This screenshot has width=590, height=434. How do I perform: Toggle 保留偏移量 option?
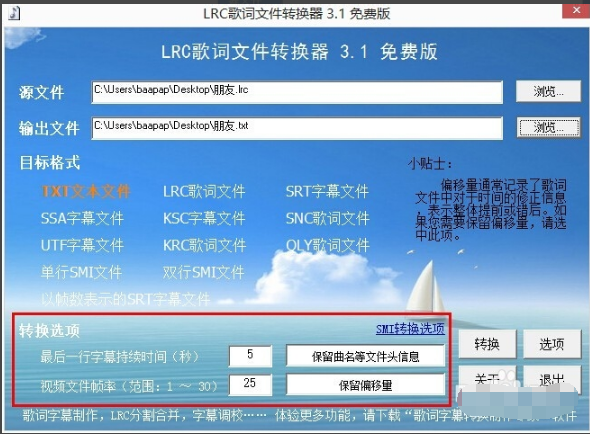click(365, 385)
